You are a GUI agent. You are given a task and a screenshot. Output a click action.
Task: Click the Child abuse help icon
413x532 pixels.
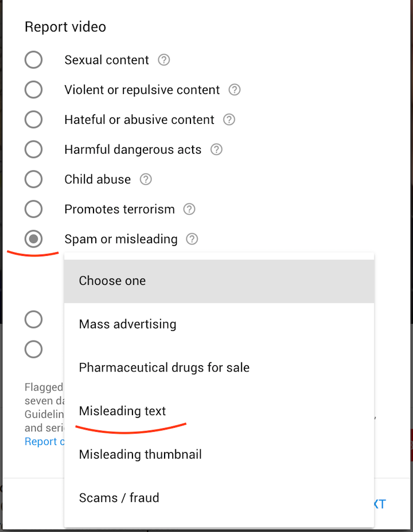click(146, 179)
